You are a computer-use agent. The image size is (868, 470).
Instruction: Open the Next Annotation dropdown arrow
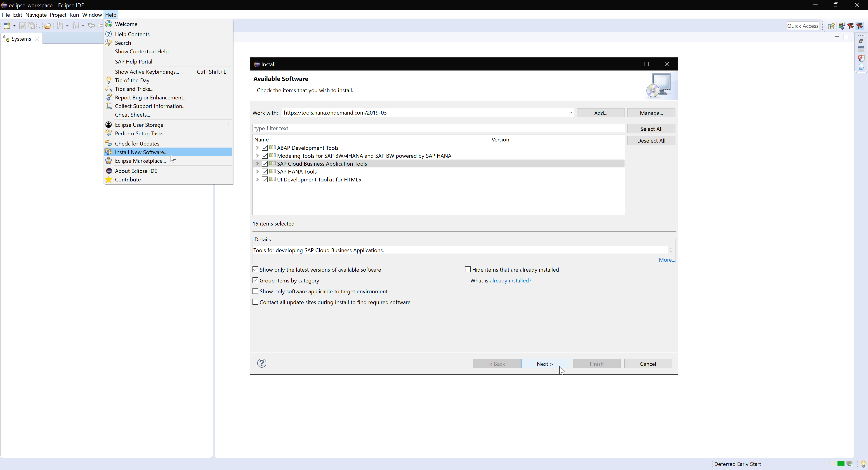tap(67, 26)
